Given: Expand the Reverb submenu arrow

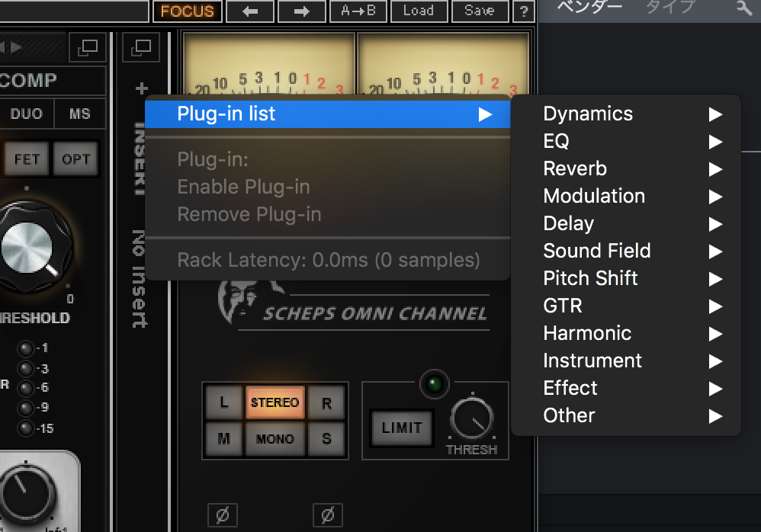Looking at the screenshot, I should pos(715,169).
